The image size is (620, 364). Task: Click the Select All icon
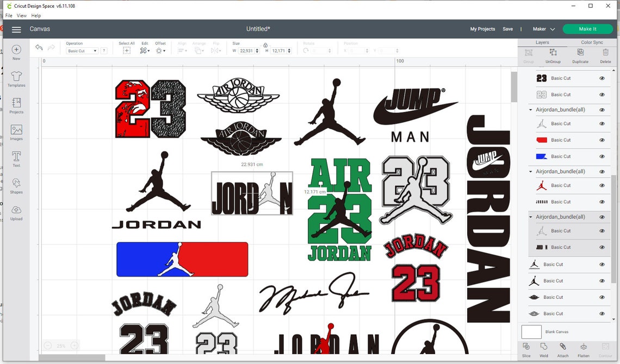click(127, 51)
